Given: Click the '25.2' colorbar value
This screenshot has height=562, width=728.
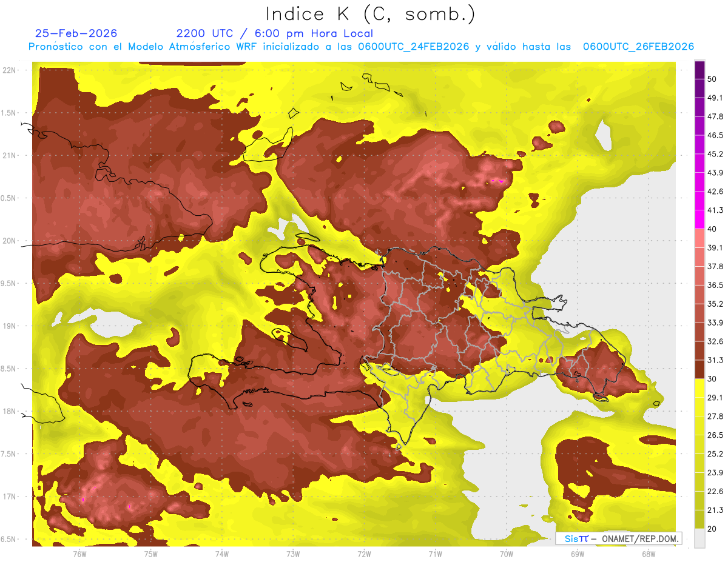Looking at the screenshot, I should pos(715,454).
